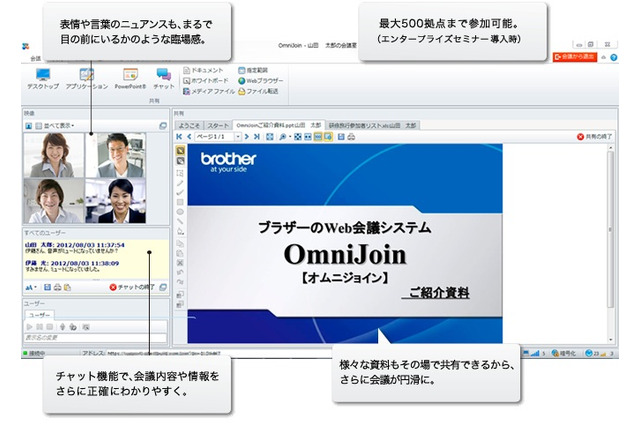
Task: End sharing with 共有の終了
Action: click(x=594, y=137)
